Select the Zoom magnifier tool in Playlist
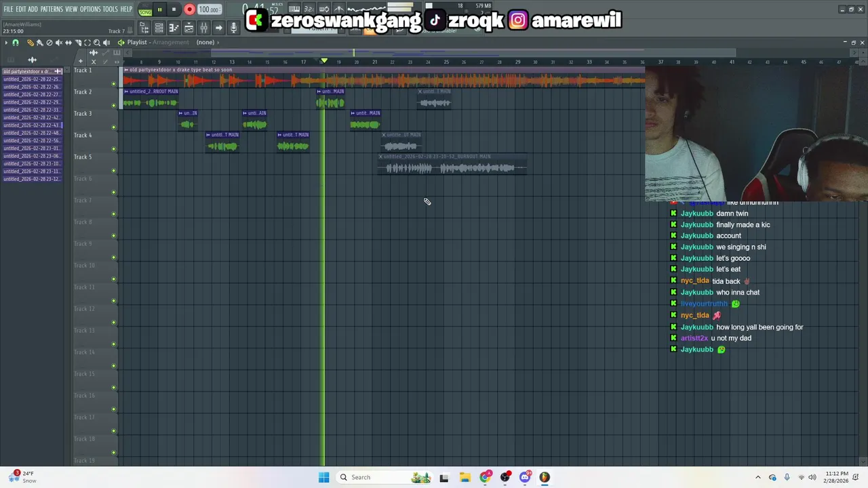868x488 pixels. pyautogui.click(x=96, y=43)
